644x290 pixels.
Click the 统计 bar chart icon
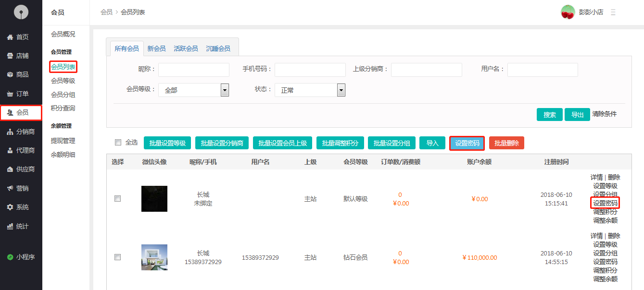[x=10, y=226]
